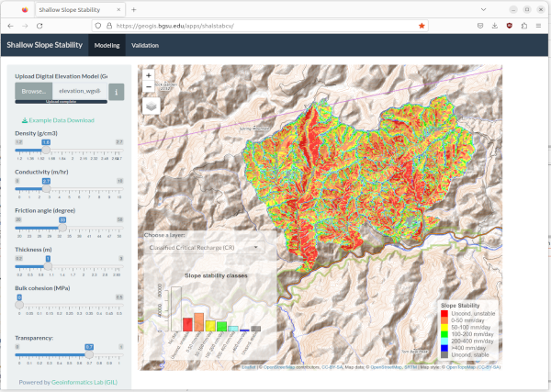
Task: Select the Modeling tab
Action: 107,44
